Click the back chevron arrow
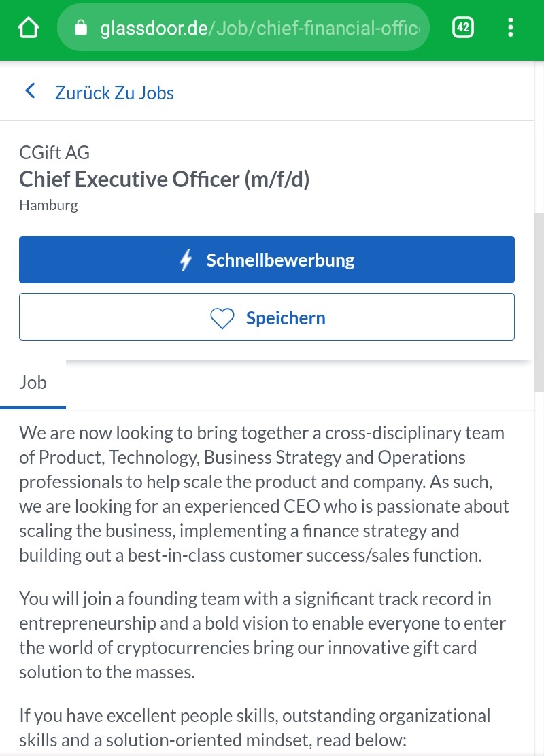 pyautogui.click(x=30, y=92)
